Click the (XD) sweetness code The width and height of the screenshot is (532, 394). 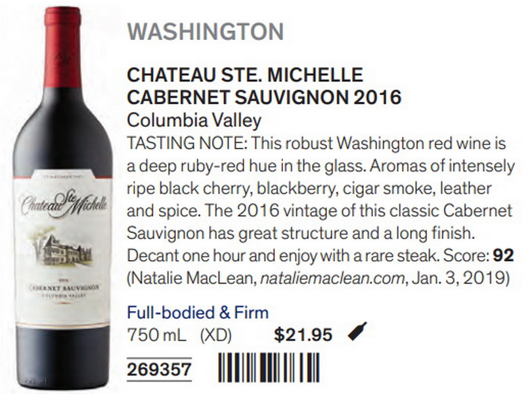tap(216, 336)
